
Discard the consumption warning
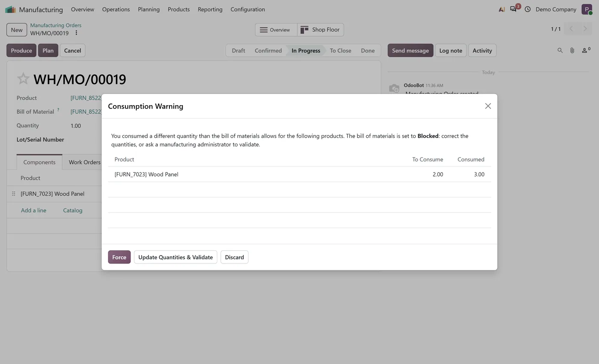click(x=234, y=257)
